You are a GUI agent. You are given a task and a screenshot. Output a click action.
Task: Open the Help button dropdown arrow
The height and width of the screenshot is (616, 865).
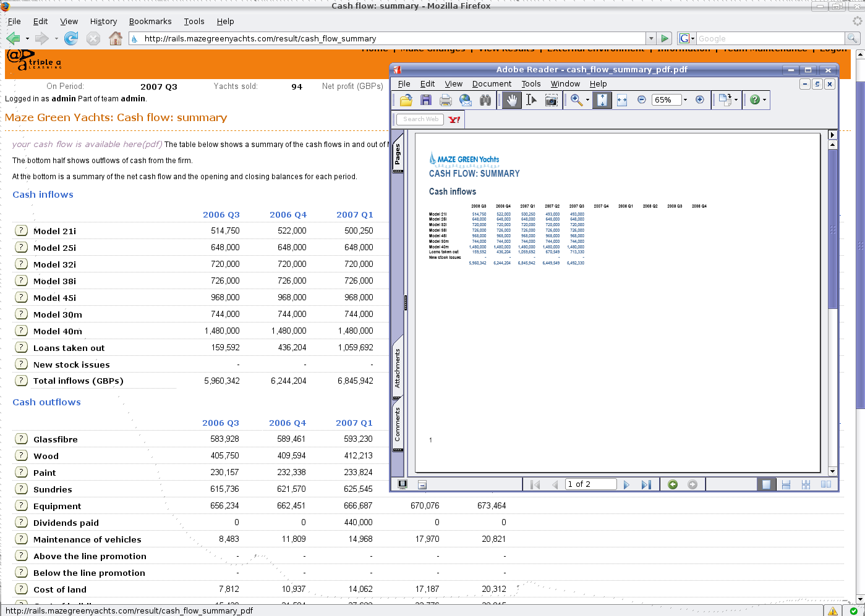pyautogui.click(x=765, y=99)
